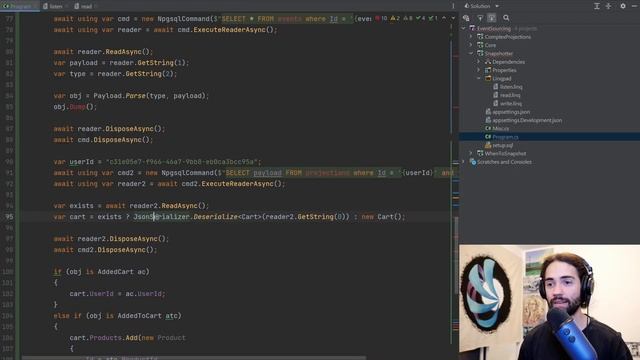Click the yellow warnings count indicator
Screen dimensions: 640x360
(395, 18)
